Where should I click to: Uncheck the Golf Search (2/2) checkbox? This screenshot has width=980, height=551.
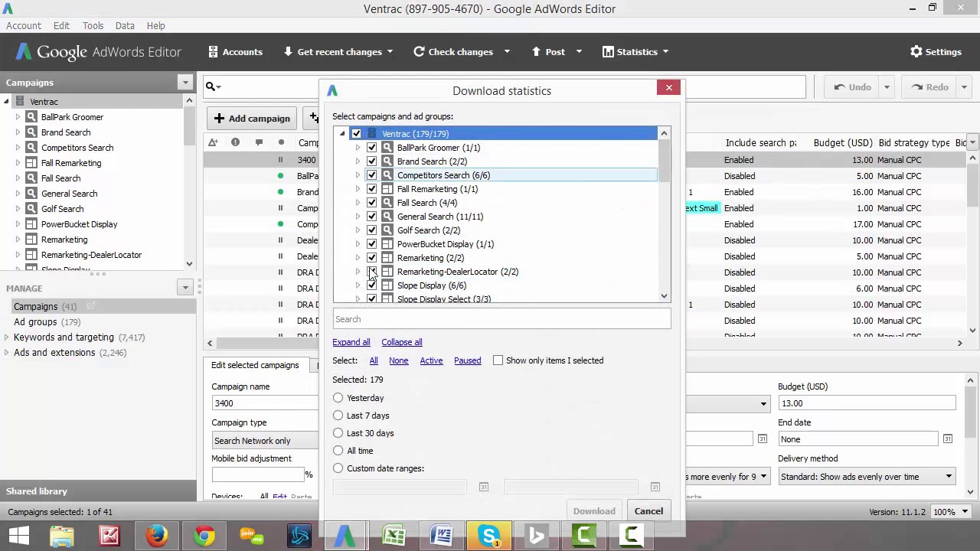(372, 230)
